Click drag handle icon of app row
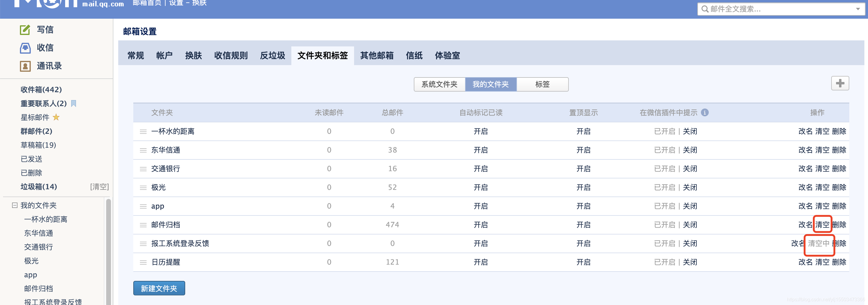The width and height of the screenshot is (868, 305). pos(143,206)
